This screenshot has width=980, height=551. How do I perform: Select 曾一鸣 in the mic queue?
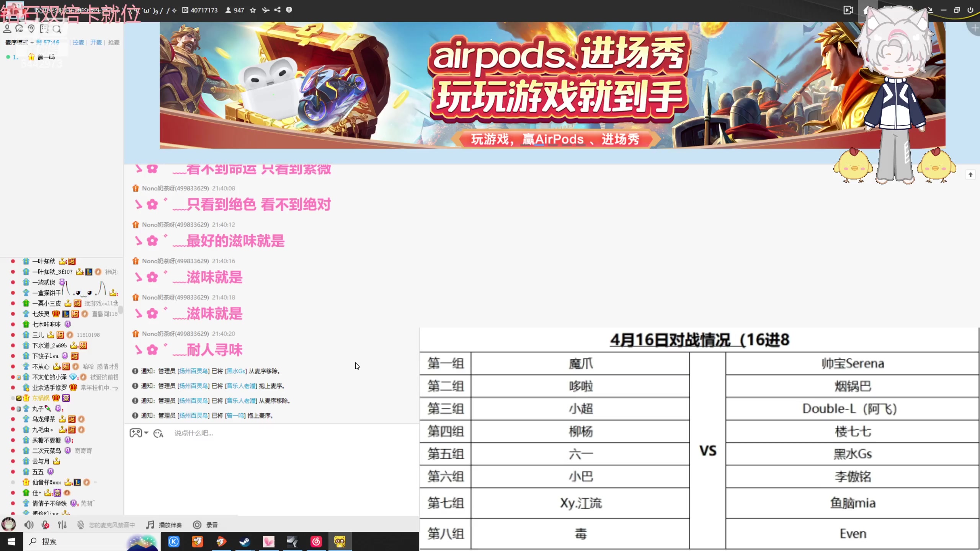46,57
